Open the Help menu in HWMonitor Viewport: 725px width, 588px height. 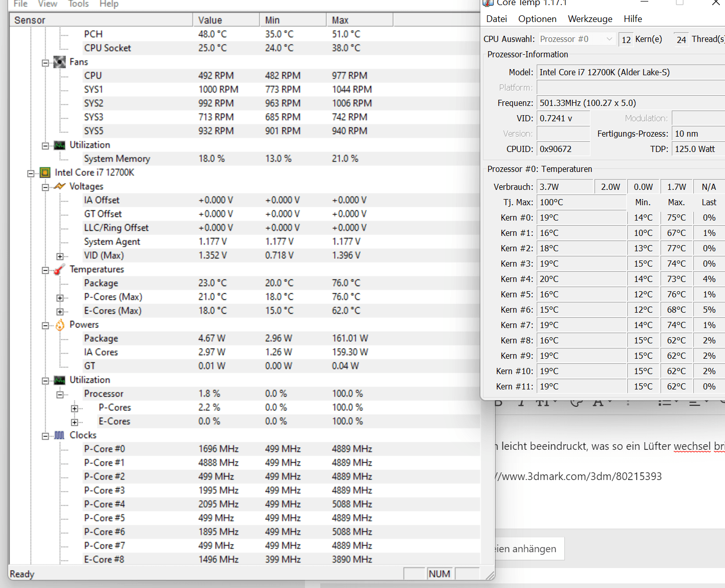pos(109,4)
